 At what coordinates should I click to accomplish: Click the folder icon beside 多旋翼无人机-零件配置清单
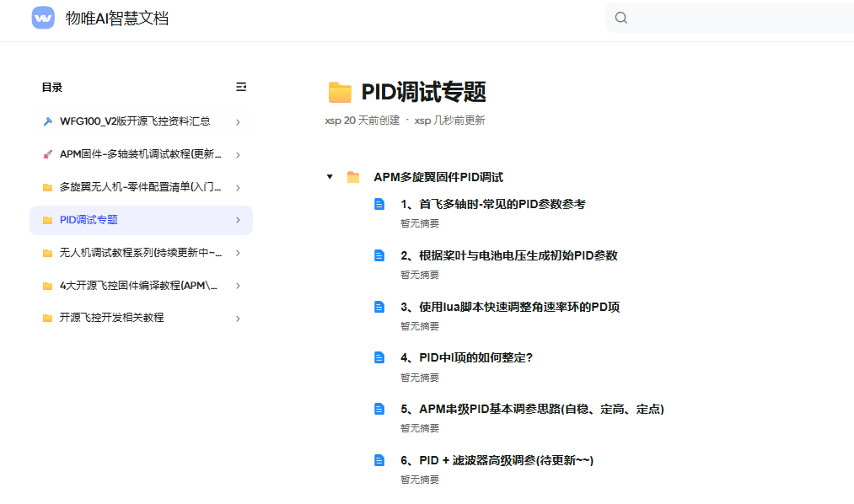pos(47,187)
